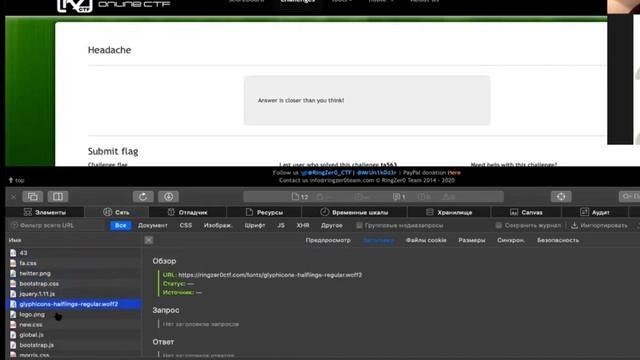This screenshot has height=360, width=640.
Task: Click the Статус line in the Обзор section
Action: point(178,284)
